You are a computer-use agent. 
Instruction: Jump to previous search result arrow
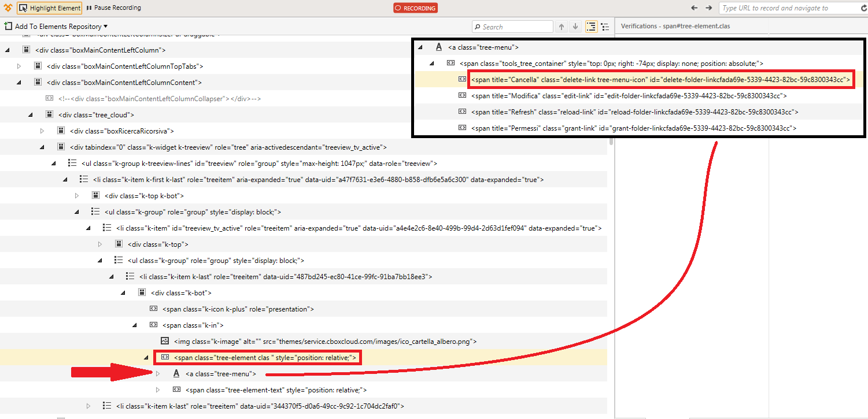(562, 27)
